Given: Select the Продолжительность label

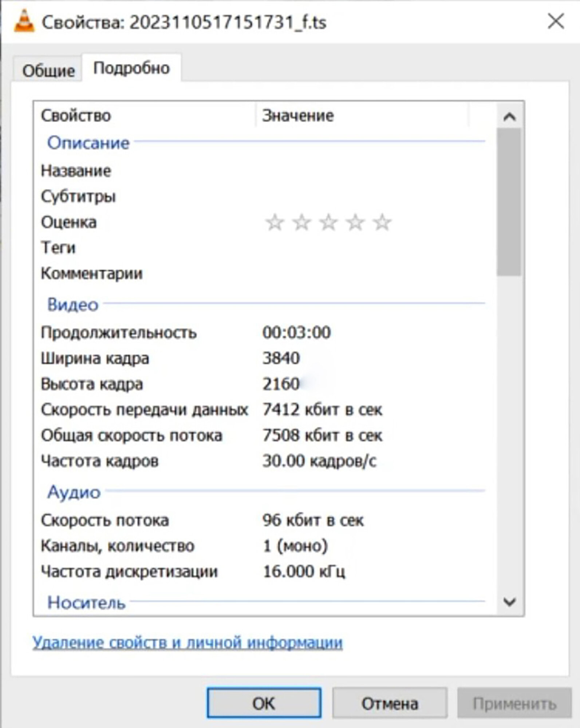Looking at the screenshot, I should click(119, 333).
